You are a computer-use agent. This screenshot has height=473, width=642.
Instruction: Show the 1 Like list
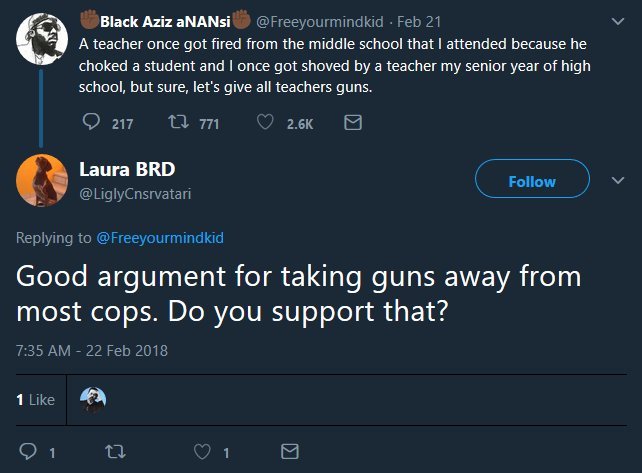(35, 400)
